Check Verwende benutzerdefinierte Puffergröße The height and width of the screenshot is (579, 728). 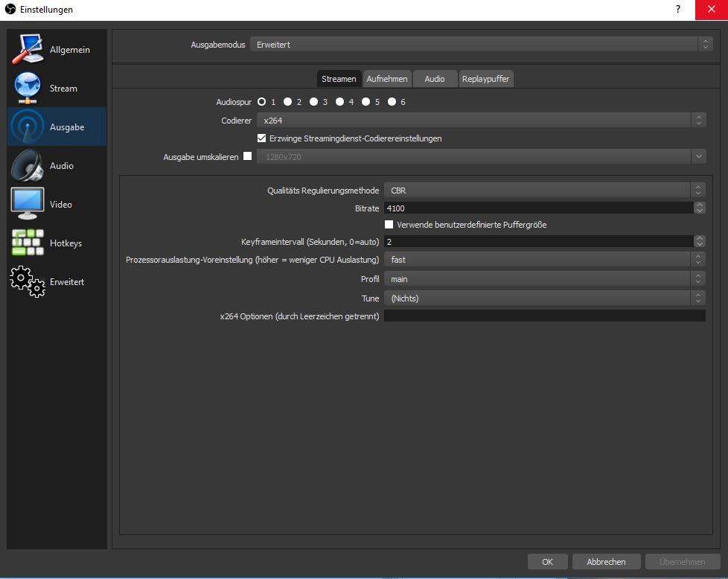coord(389,225)
